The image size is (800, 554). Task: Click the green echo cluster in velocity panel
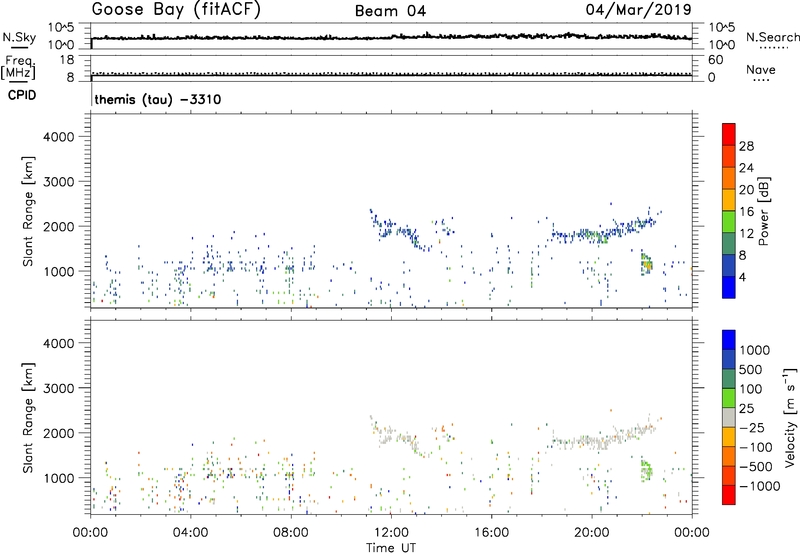coord(647,470)
